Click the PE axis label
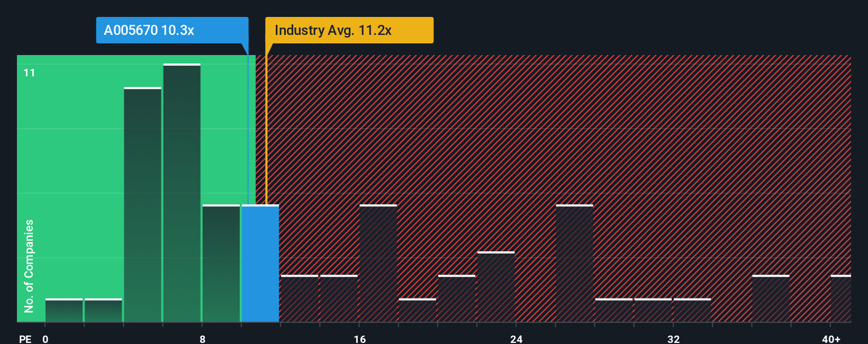The image size is (868, 344). (x=25, y=339)
